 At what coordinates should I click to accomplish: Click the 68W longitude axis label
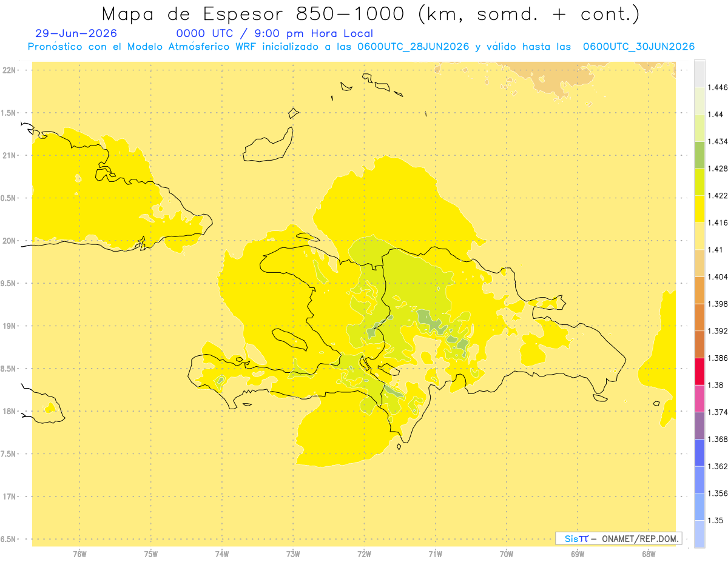pos(649,554)
